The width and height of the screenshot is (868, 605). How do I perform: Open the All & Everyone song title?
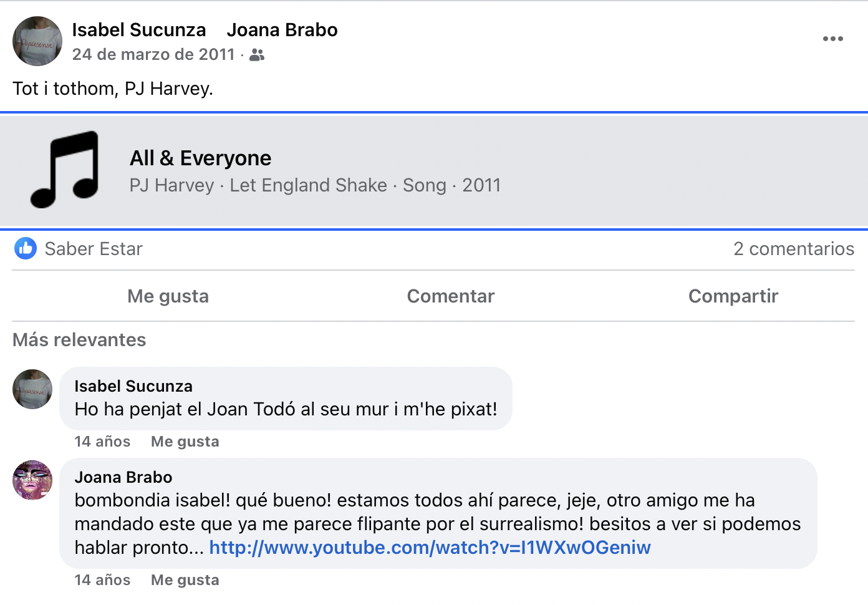tap(200, 158)
